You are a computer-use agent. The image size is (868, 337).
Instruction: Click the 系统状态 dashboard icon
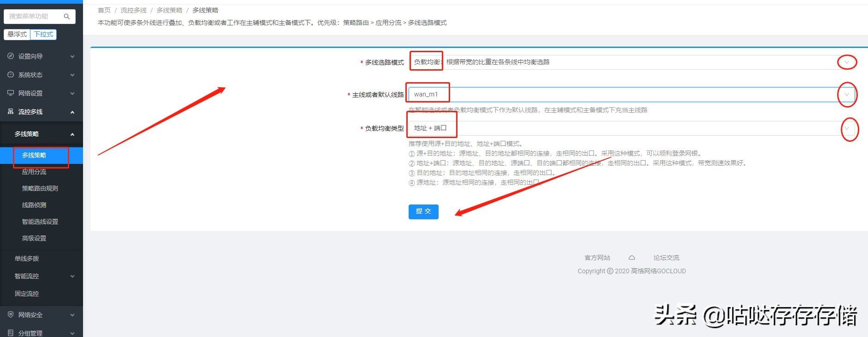point(11,75)
